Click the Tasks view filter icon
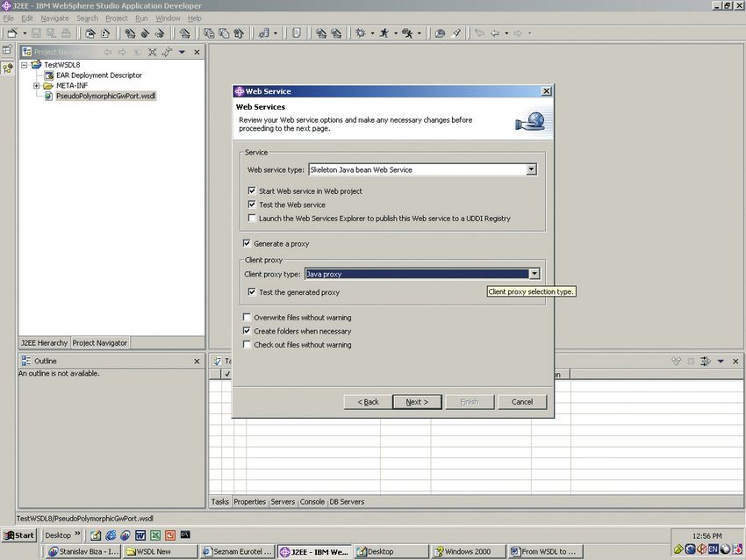The image size is (746, 560). coord(706,361)
